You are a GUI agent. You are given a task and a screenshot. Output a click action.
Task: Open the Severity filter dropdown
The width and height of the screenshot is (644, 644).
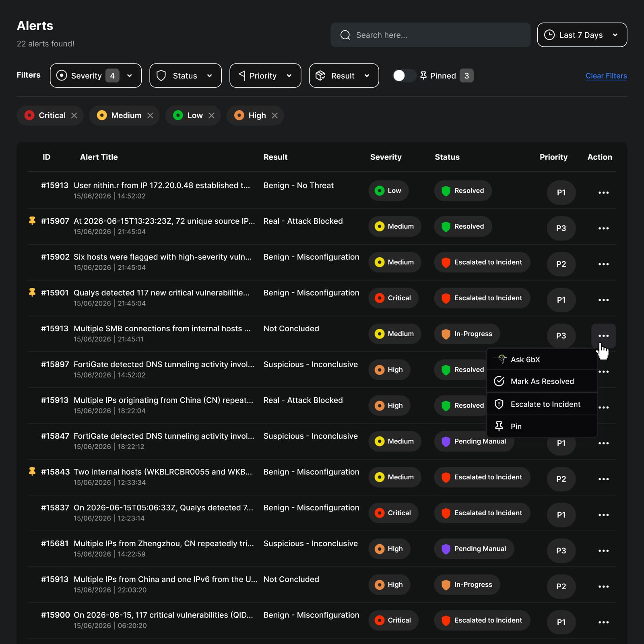tap(96, 75)
